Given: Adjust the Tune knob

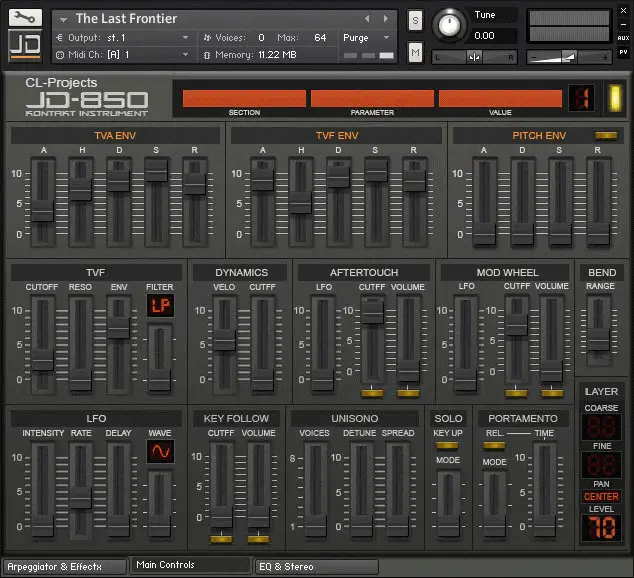Looking at the screenshot, I should [449, 25].
